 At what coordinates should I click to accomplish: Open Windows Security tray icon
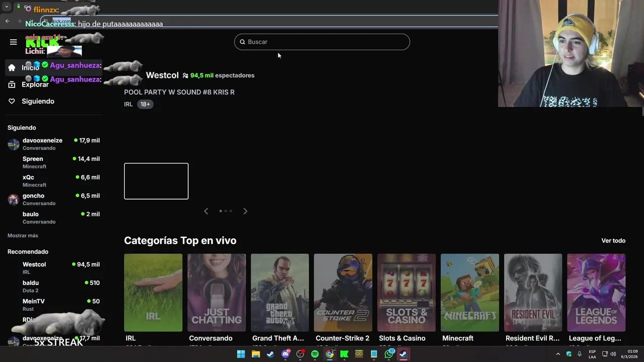click(569, 354)
